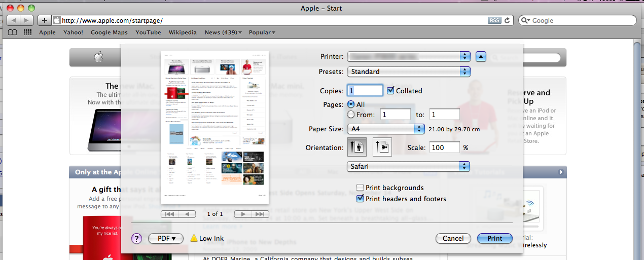Image resolution: width=644 pixels, height=260 pixels.
Task: Click the '21.00 by 29.70 cm' text
Action: (x=454, y=129)
